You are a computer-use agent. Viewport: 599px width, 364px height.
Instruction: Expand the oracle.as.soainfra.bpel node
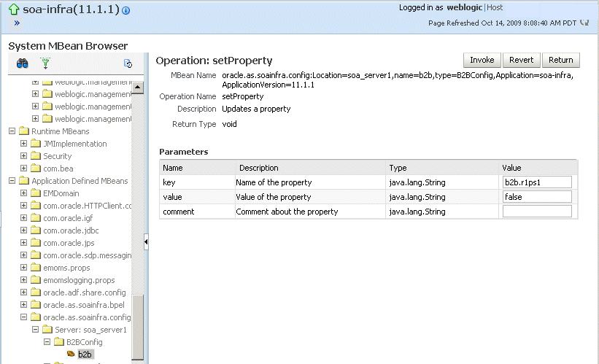23,304
